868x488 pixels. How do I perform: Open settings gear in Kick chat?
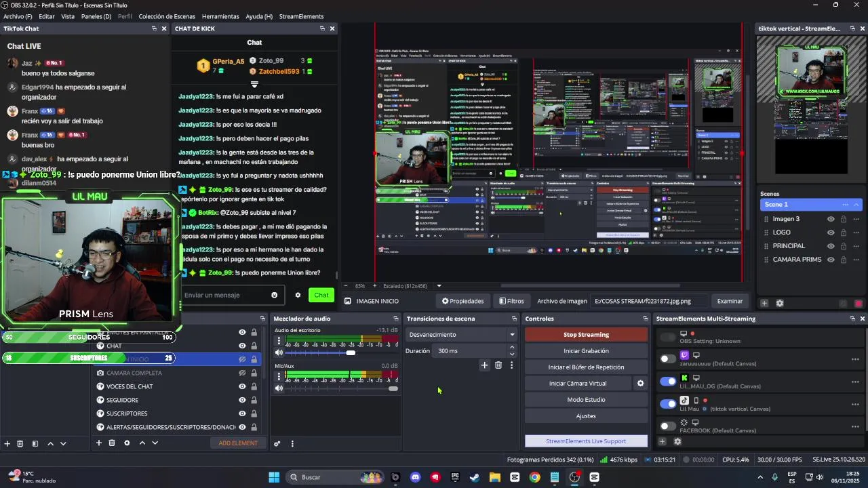click(298, 295)
